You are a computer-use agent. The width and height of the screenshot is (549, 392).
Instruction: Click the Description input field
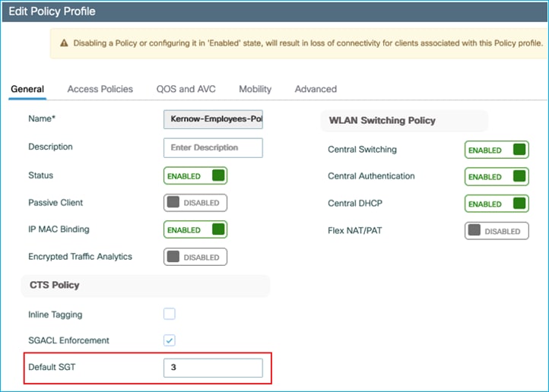click(213, 147)
